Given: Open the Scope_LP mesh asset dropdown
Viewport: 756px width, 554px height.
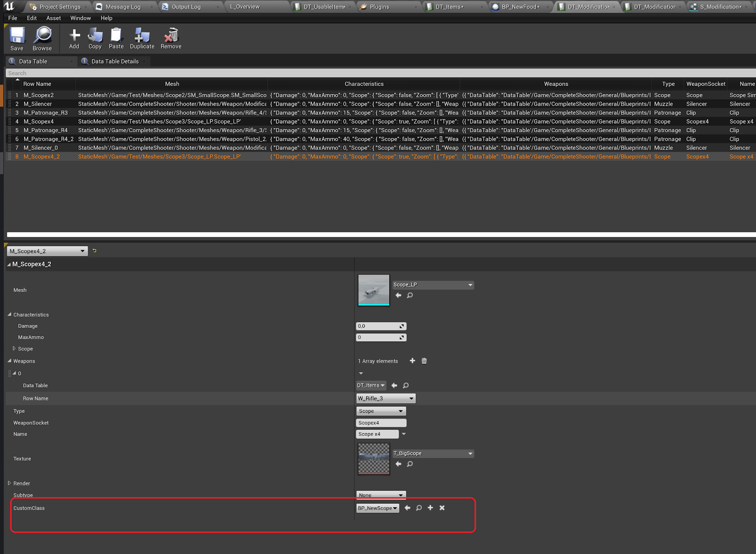Looking at the screenshot, I should pyautogui.click(x=433, y=285).
